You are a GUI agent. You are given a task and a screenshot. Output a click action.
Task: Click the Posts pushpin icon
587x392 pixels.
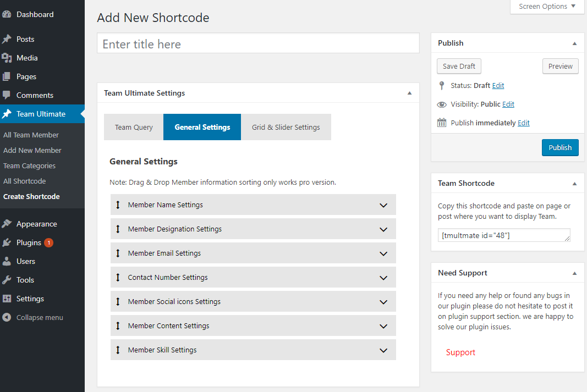[x=7, y=39]
